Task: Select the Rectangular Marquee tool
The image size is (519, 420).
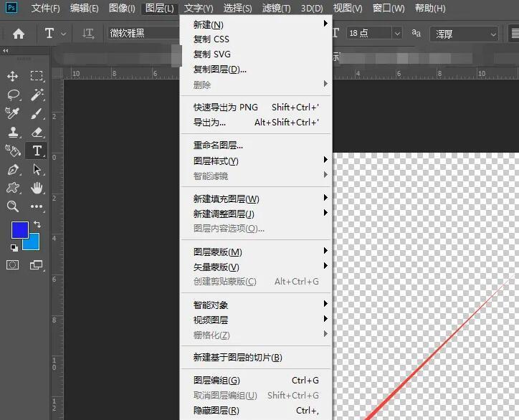Action: (37, 76)
